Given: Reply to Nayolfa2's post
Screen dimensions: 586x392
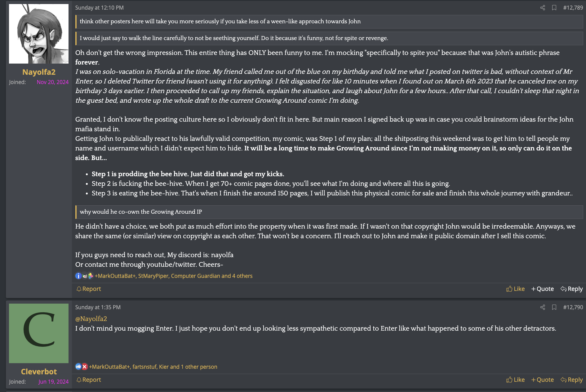Looking at the screenshot, I should (x=571, y=289).
